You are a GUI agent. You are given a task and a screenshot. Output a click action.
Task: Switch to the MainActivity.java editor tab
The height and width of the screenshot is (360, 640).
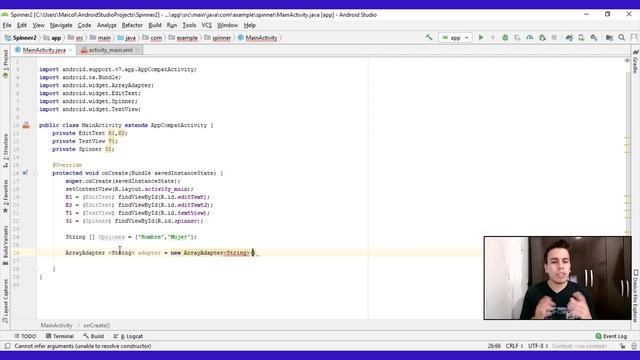[x=44, y=50]
